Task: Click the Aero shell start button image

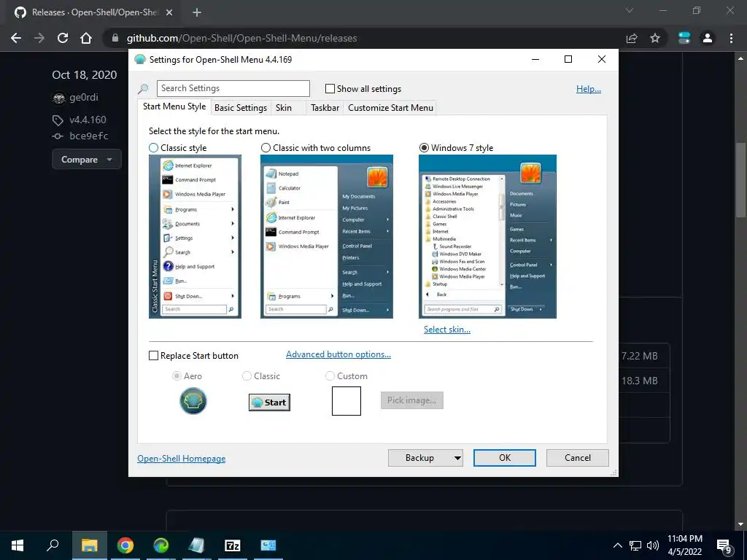Action: 193,401
